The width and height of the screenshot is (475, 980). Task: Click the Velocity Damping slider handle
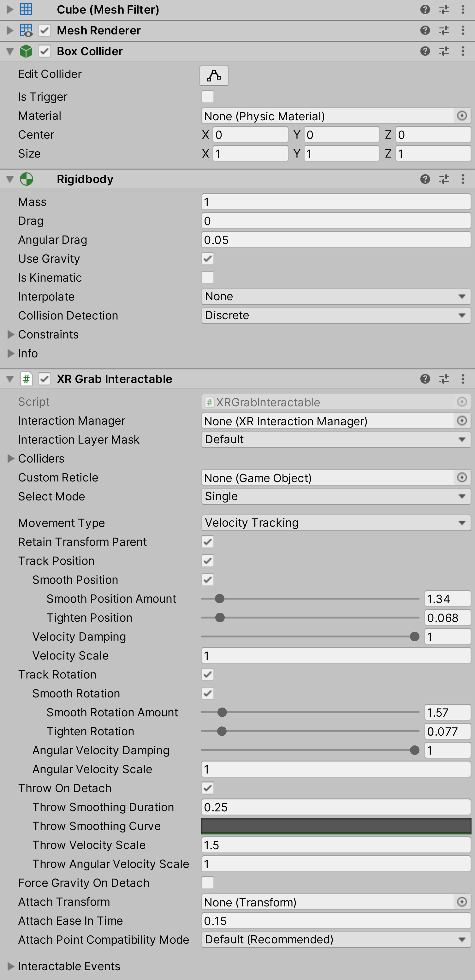point(414,637)
